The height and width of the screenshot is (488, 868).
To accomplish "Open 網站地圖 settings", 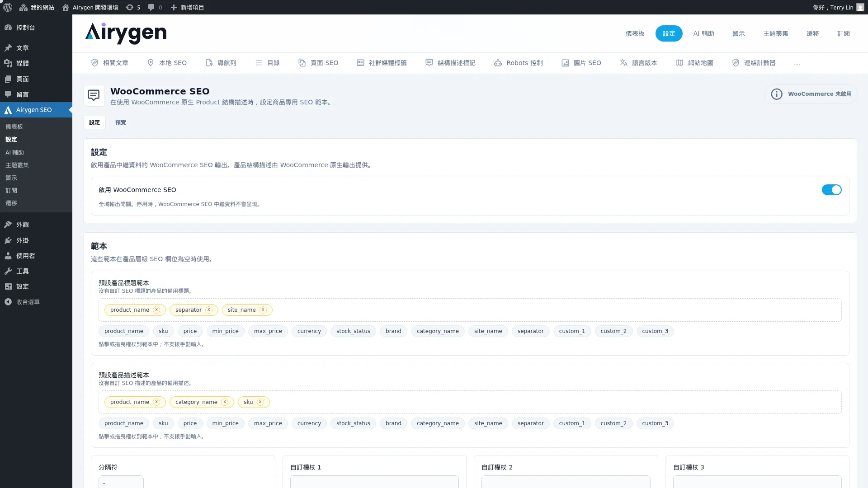I will click(695, 63).
